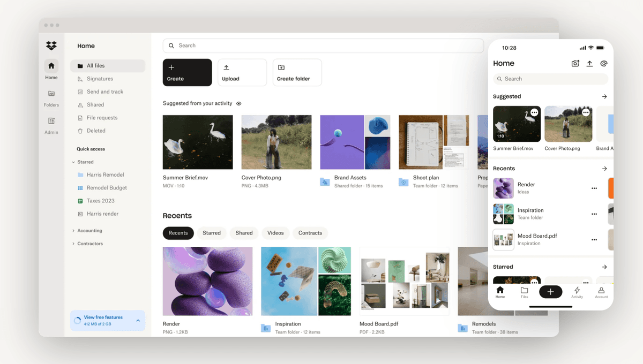Open the Deleted files section
This screenshot has width=643, height=364.
(96, 131)
